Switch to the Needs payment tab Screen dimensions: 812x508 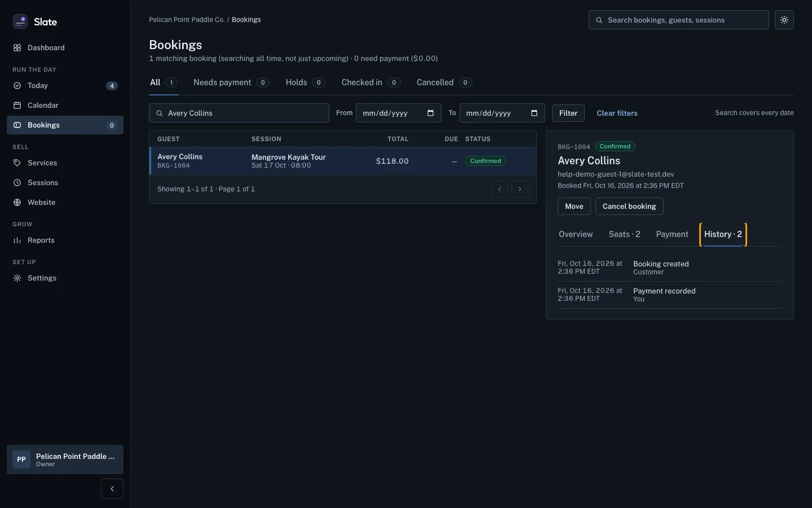231,82
